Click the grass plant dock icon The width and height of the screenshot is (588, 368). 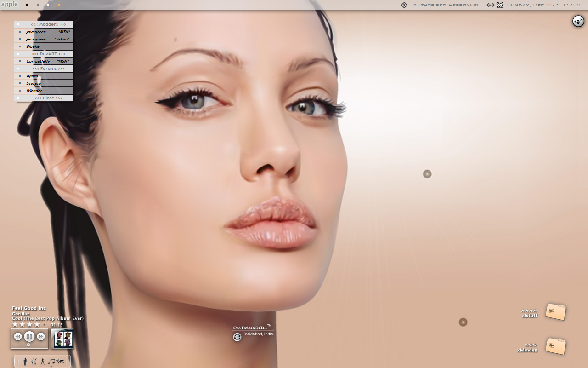tap(34, 362)
